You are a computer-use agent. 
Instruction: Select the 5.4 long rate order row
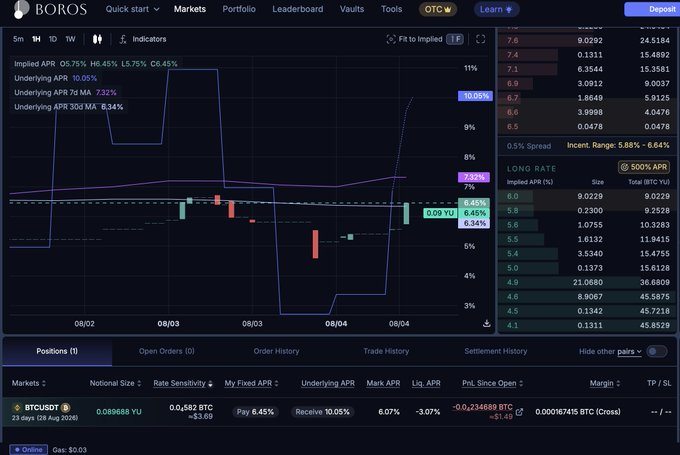click(x=588, y=254)
